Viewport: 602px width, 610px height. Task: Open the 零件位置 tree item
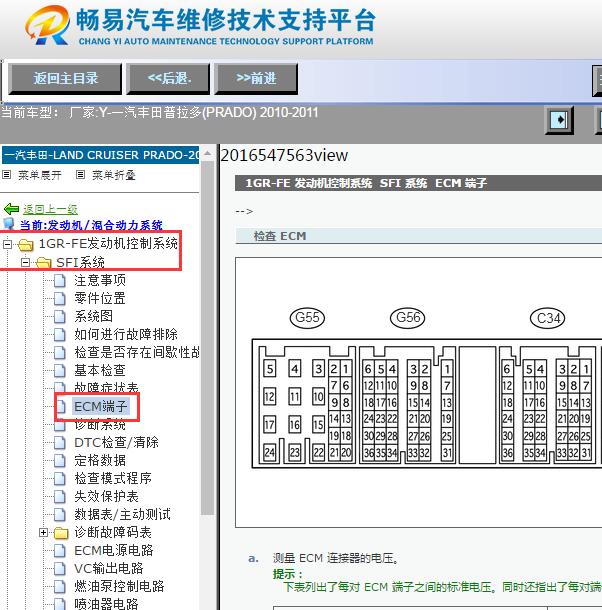[x=100, y=298]
